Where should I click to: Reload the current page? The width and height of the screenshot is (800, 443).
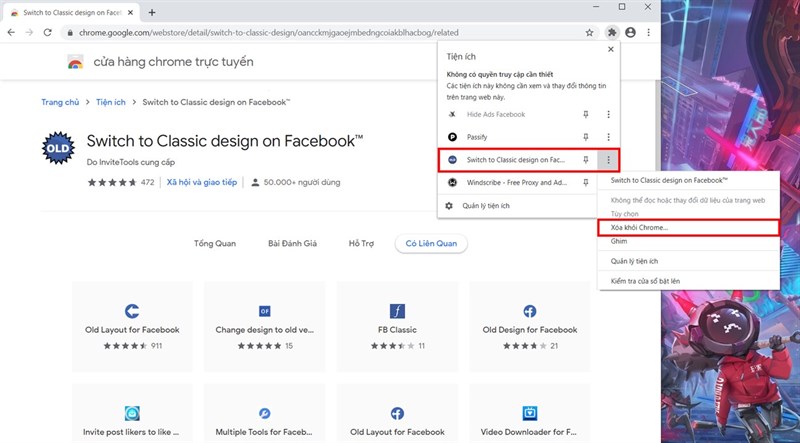point(47,32)
